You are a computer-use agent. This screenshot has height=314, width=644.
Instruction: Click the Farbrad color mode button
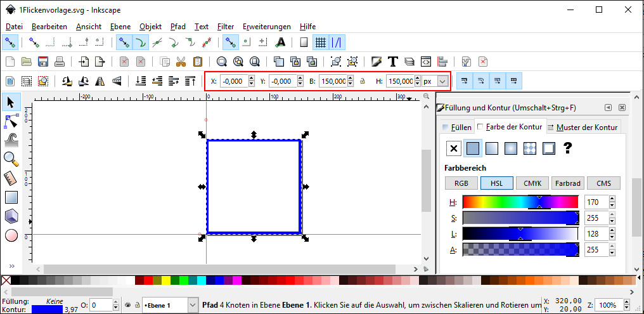click(x=567, y=183)
